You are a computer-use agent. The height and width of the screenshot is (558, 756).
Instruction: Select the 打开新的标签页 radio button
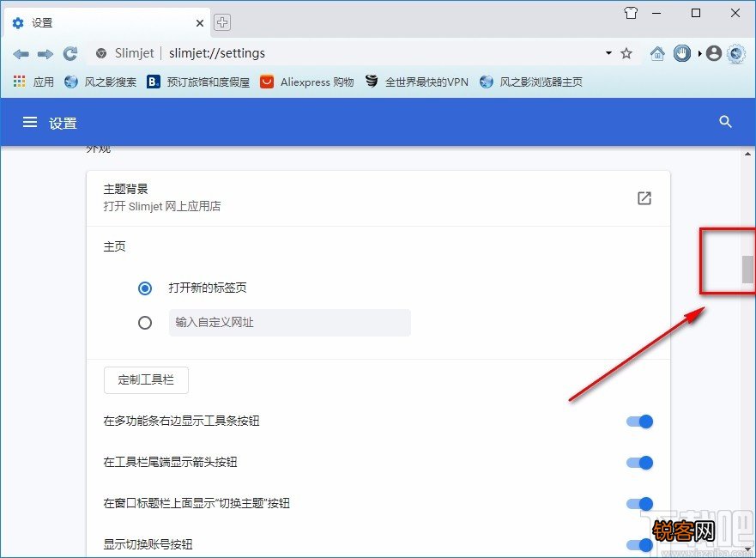(145, 288)
